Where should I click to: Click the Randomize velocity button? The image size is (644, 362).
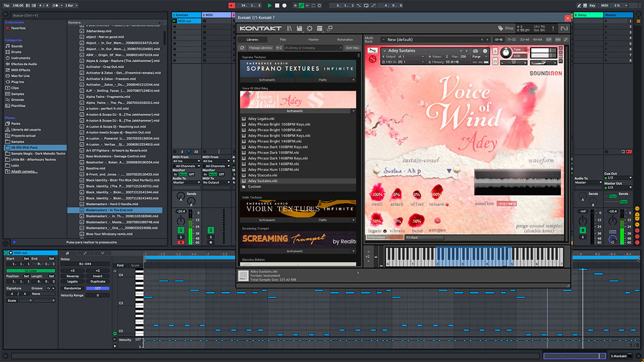click(72, 288)
